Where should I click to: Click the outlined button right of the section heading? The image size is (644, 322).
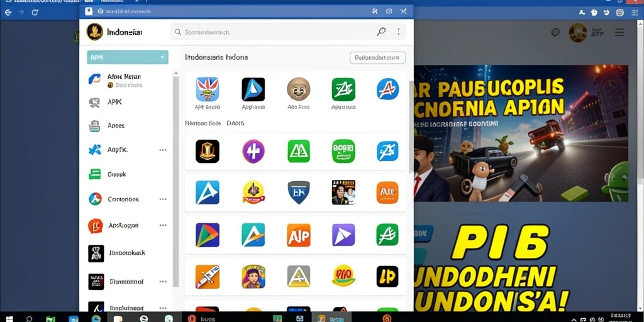[377, 58]
